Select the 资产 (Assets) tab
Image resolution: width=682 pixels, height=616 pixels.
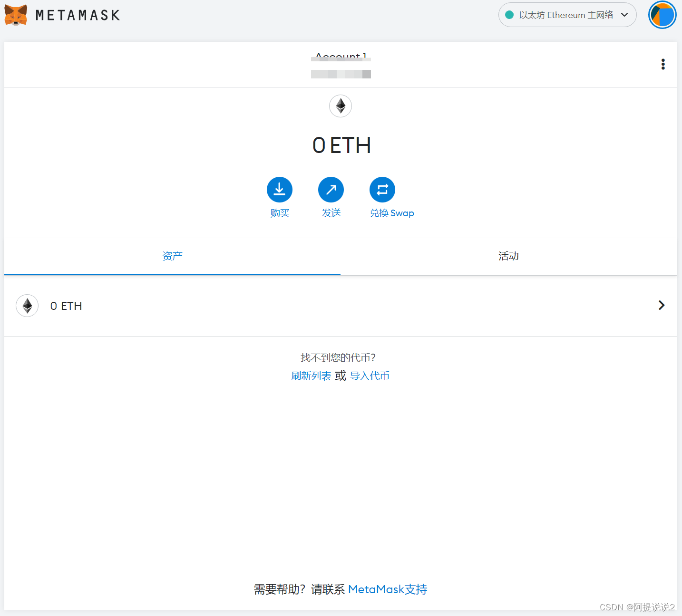point(172,256)
